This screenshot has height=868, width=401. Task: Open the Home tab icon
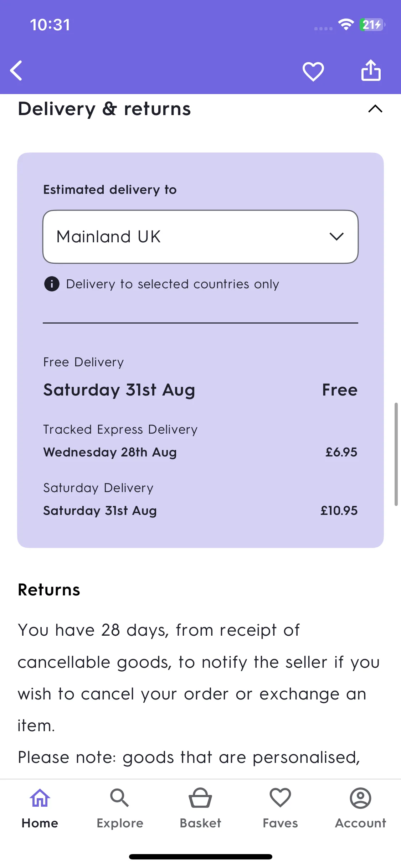[x=40, y=797]
